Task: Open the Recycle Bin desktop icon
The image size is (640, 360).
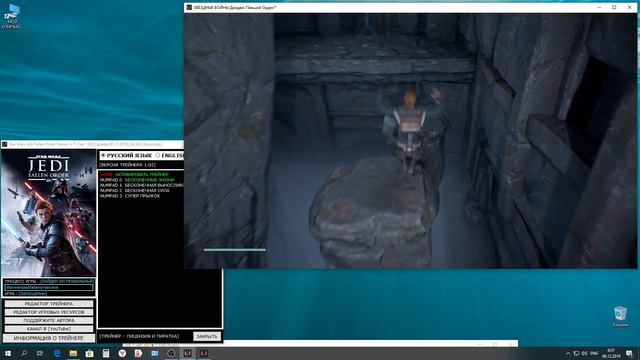Action: pyautogui.click(x=620, y=317)
